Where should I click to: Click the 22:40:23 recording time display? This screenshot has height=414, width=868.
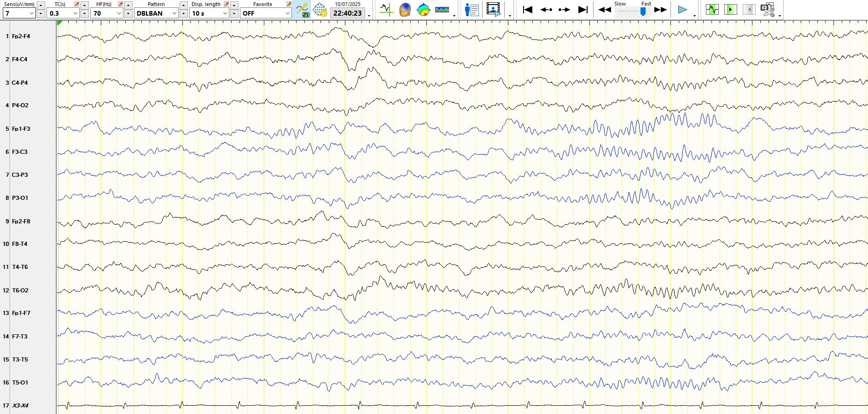click(x=348, y=13)
